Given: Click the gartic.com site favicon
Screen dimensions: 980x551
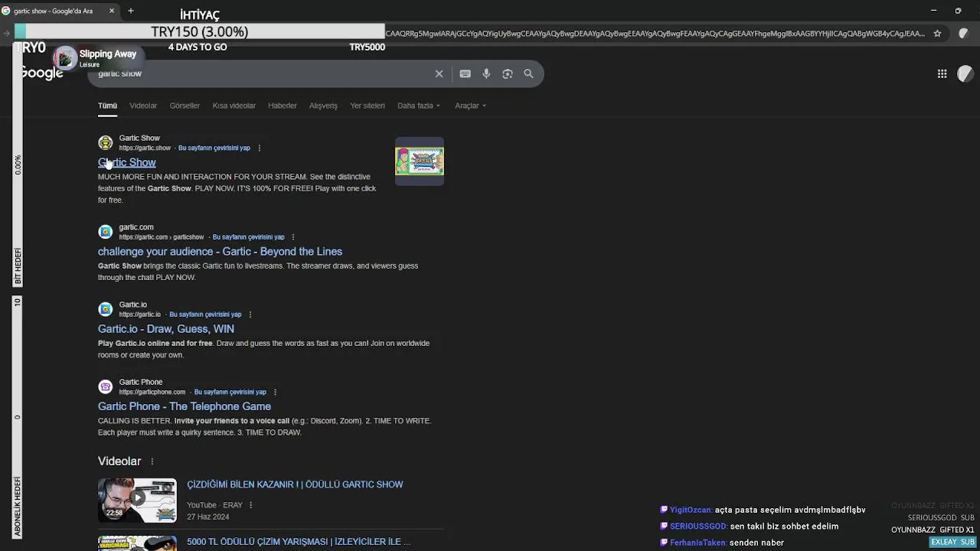Looking at the screenshot, I should pos(106,232).
